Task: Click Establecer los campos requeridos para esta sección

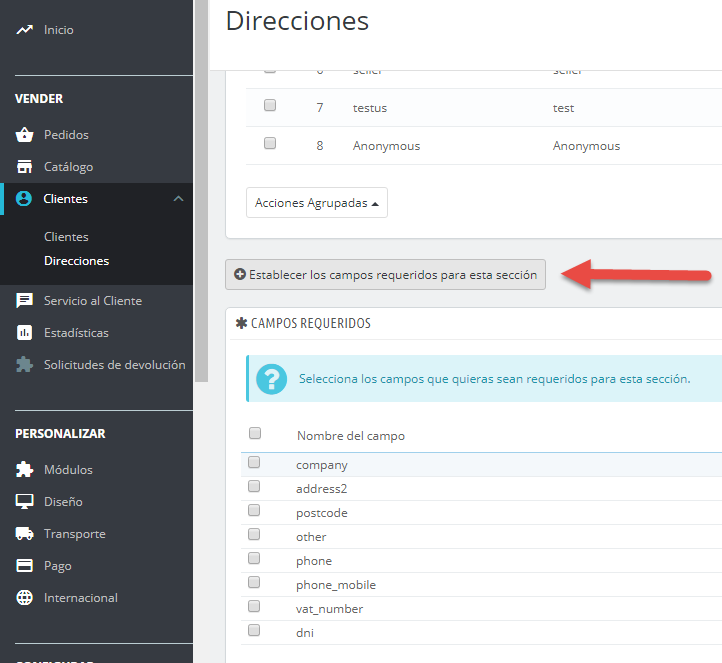Action: point(385,274)
